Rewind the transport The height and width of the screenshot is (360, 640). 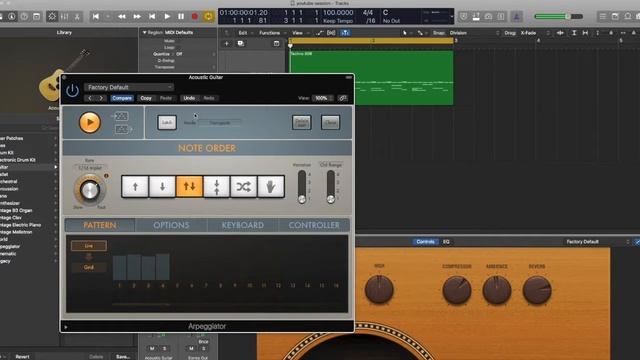click(x=122, y=16)
